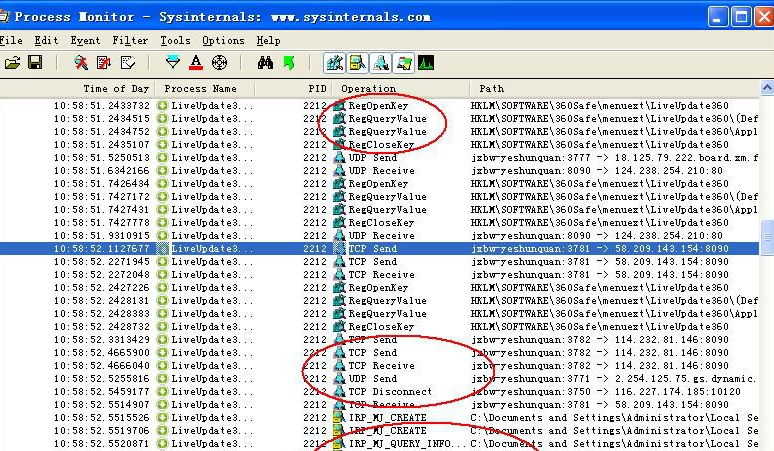
Task: Open the Tools menu
Action: click(175, 40)
